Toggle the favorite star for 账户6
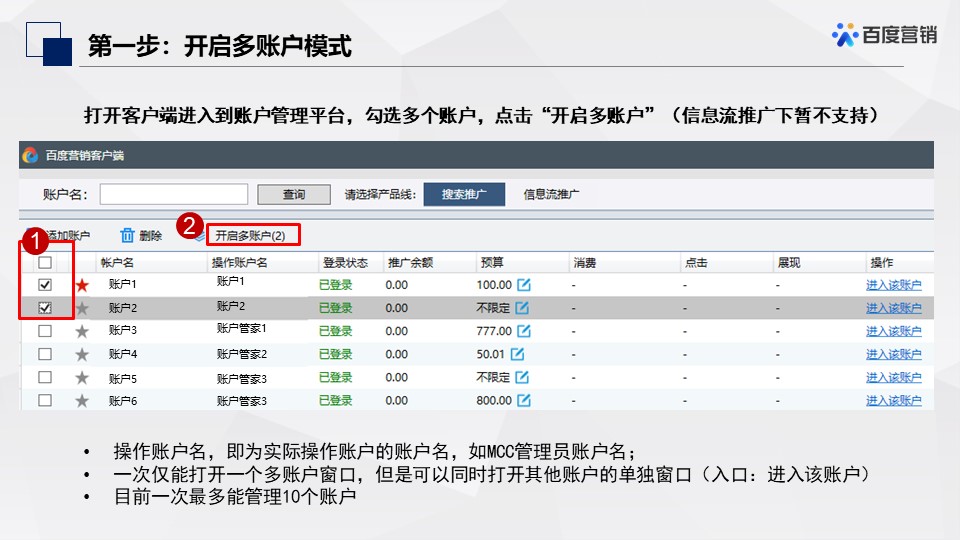 82,401
